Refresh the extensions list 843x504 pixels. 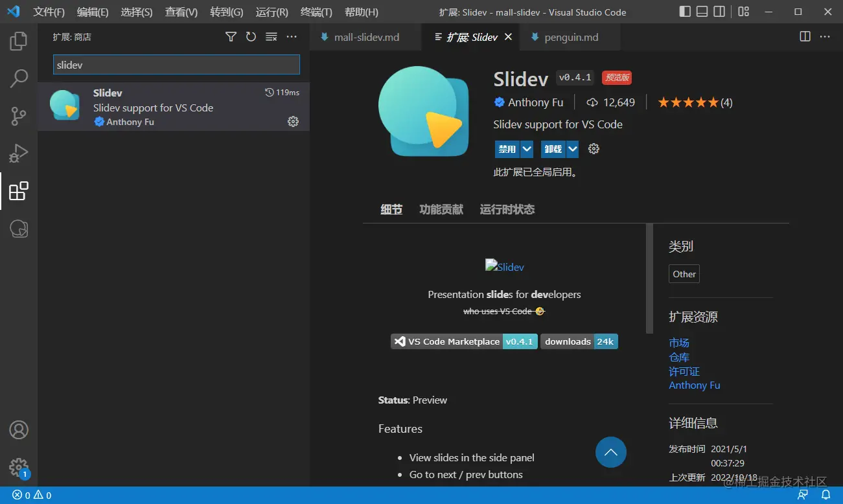click(x=251, y=37)
